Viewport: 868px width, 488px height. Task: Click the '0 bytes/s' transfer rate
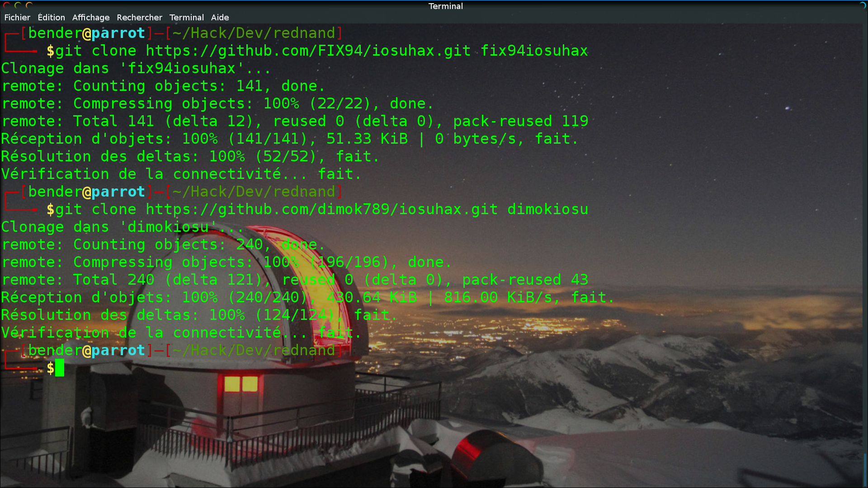coord(476,139)
